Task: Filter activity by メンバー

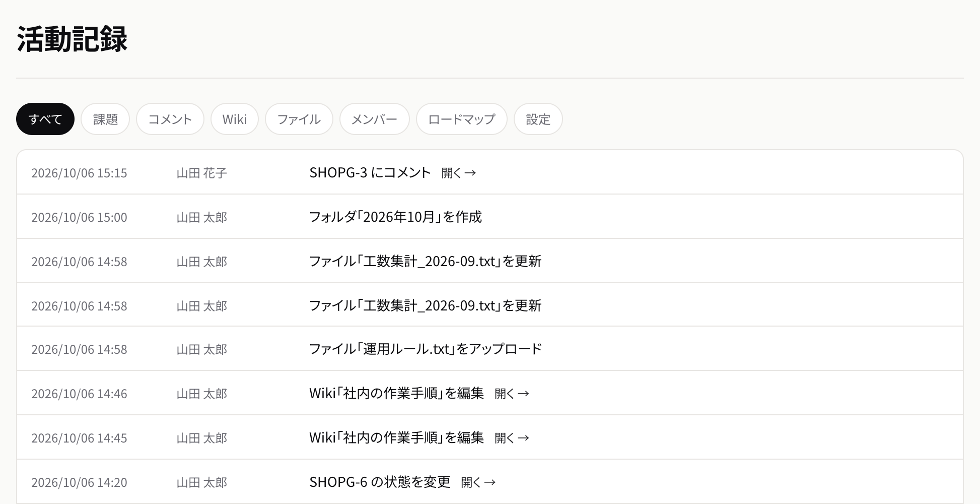Action: pyautogui.click(x=375, y=119)
